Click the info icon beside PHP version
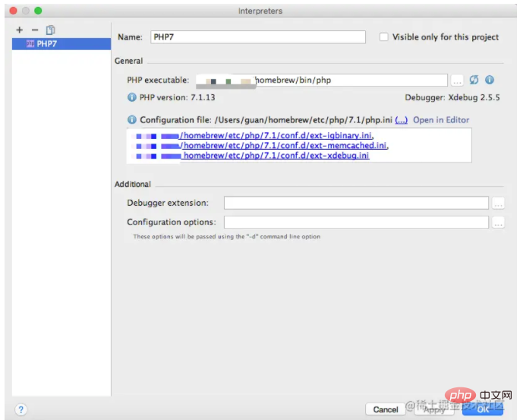The height and width of the screenshot is (420, 520). 132,97
